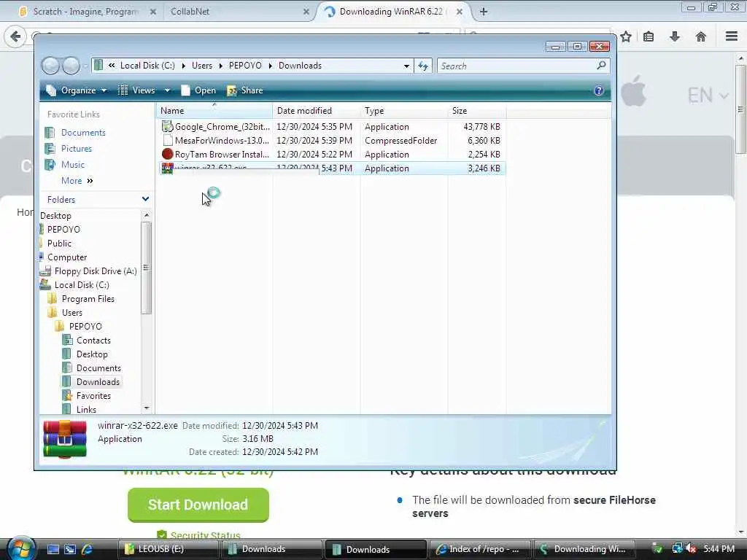This screenshot has height=560, width=747.
Task: Expand the Local Disk (C:) breadcrumb arrow
Action: pos(183,66)
